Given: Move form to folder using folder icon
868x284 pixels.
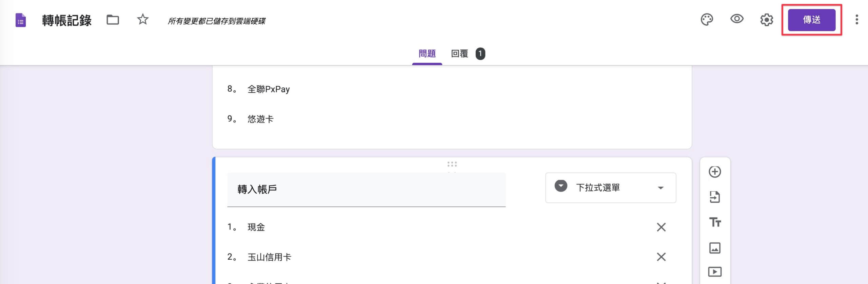Looking at the screenshot, I should tap(113, 20).
